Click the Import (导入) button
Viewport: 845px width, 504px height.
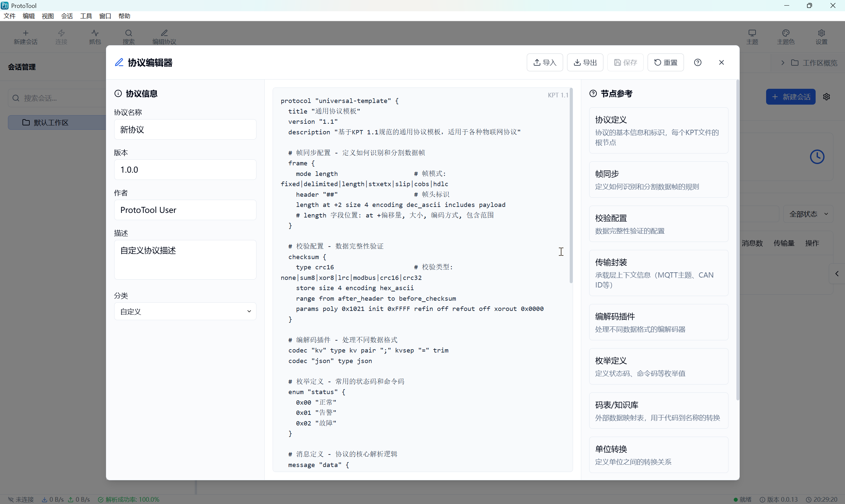click(544, 62)
